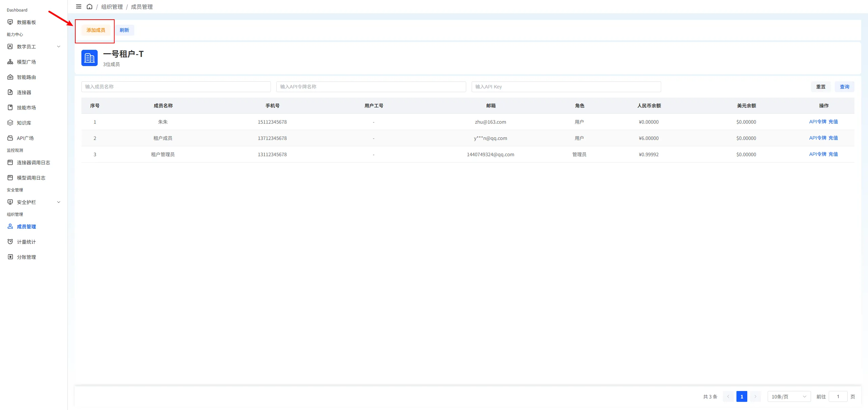
Task: Click the 安全护栏 sidebar icon
Action: 10,202
